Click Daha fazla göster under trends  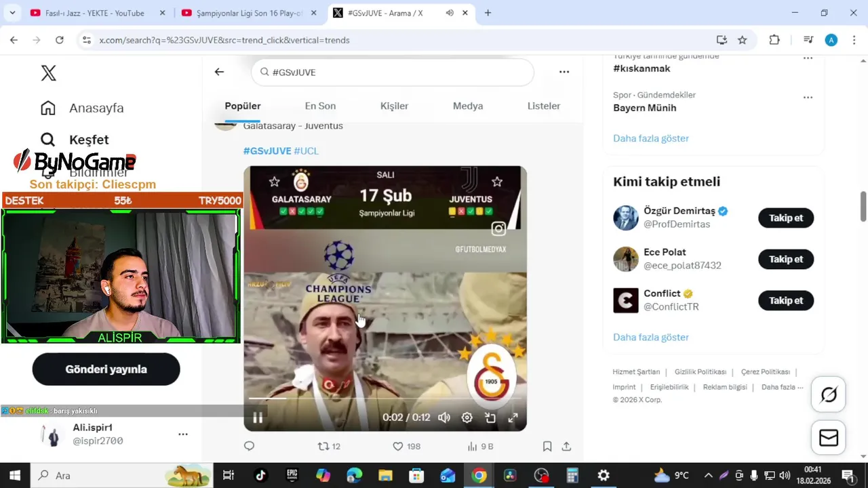(x=651, y=138)
